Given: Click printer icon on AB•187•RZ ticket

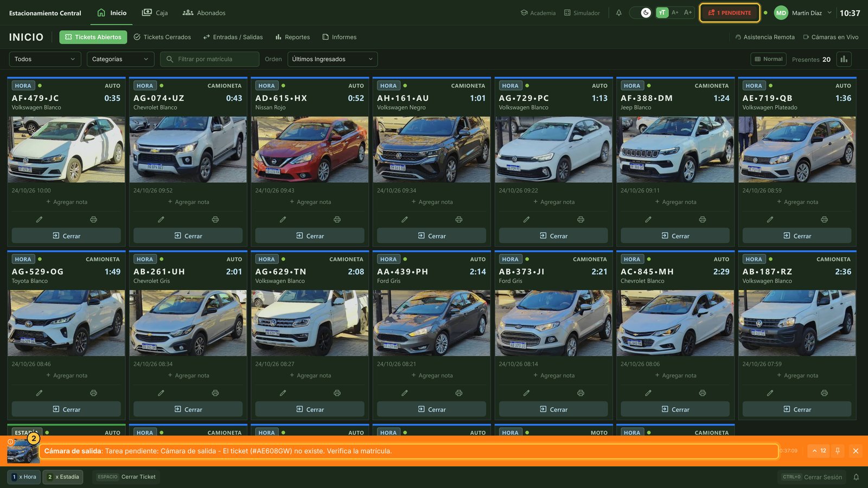Looking at the screenshot, I should pos(824,393).
